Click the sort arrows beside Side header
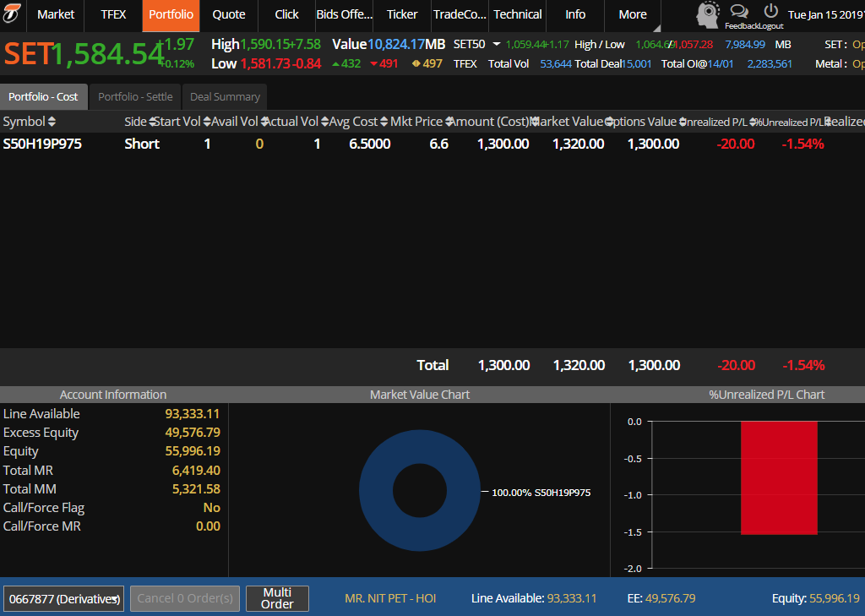This screenshot has height=616, width=865. 152,122
